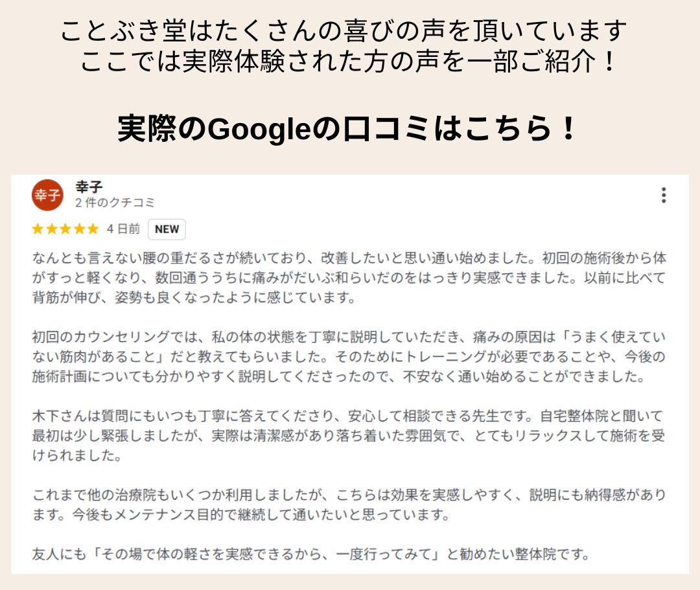
Task: Open the three-dot review options menu
Action: click(663, 195)
